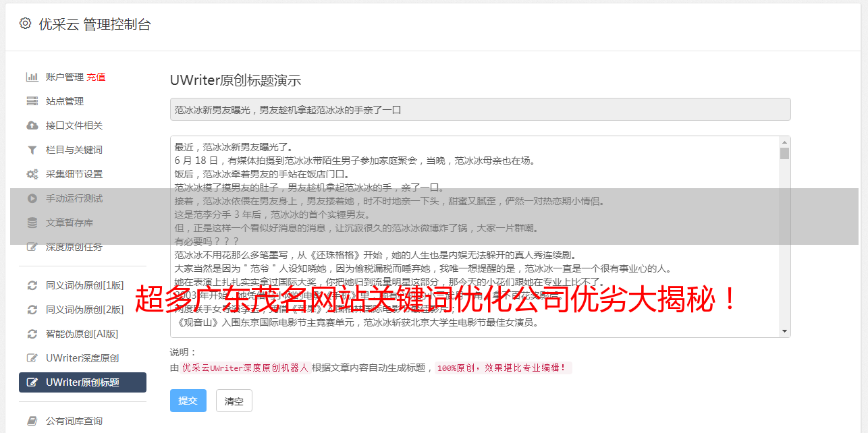Open 站点管理 via its server icon

[x=32, y=101]
